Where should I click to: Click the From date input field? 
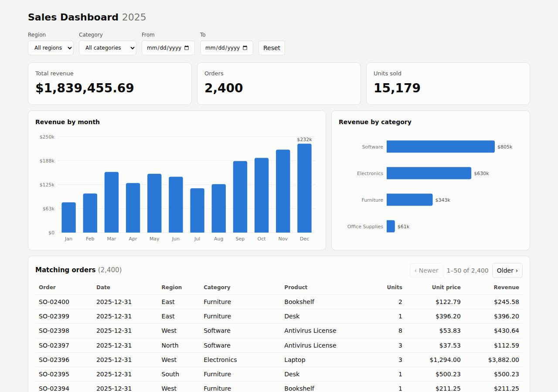click(x=168, y=48)
